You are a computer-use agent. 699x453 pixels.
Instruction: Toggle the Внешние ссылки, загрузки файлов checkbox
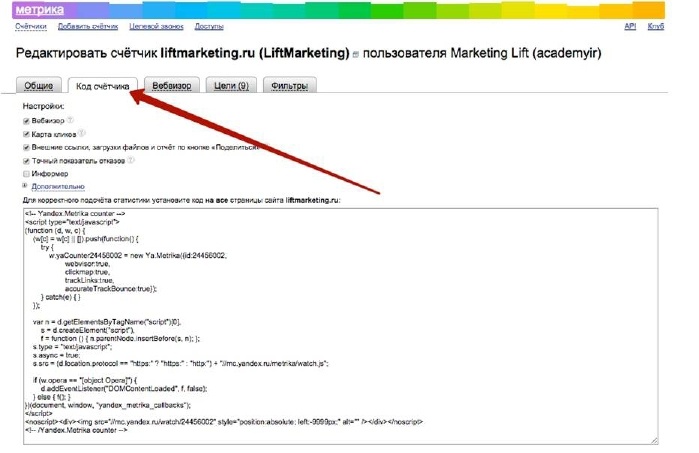25,147
